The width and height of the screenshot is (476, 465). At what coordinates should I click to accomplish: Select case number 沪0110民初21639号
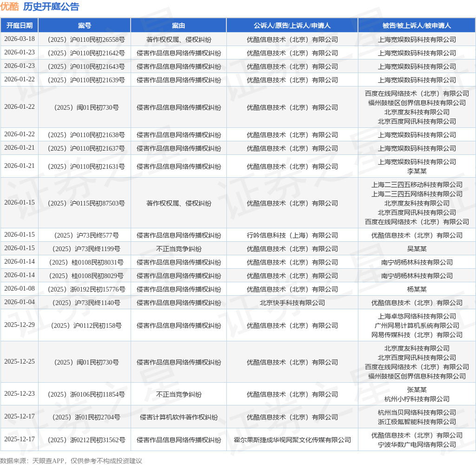pyautogui.click(x=86, y=80)
